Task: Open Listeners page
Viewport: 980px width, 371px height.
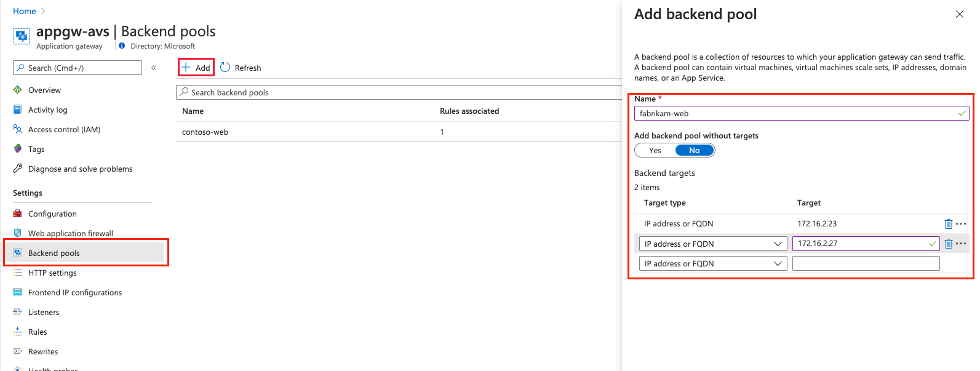Action: click(44, 312)
